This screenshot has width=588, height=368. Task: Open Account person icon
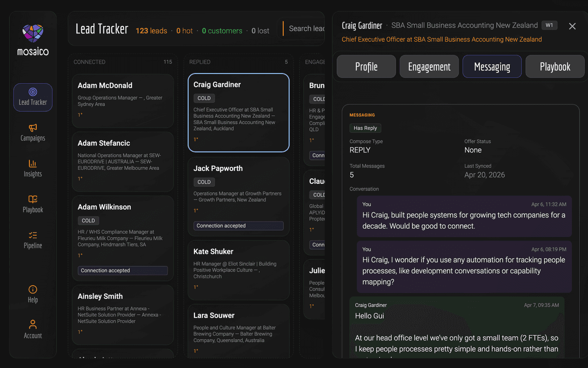click(x=33, y=324)
